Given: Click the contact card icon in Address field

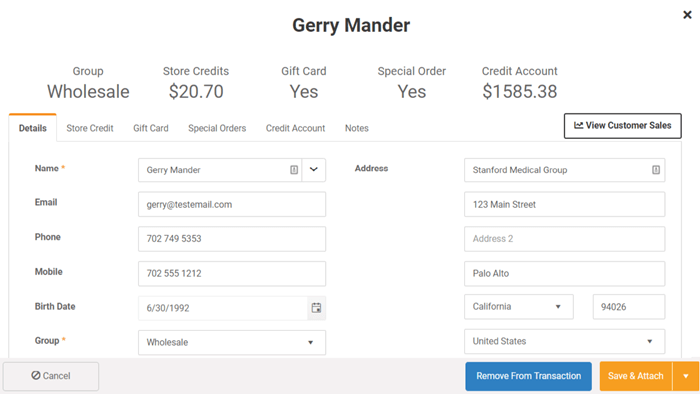Looking at the screenshot, I should point(656,170).
